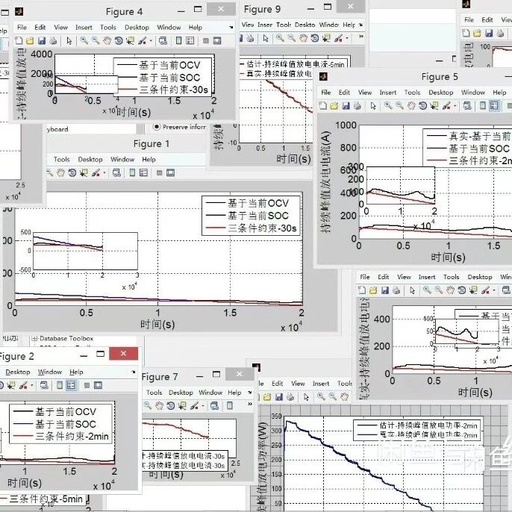
Task: Click menu bar overflow arrow in Figure 4
Action: coord(231,27)
